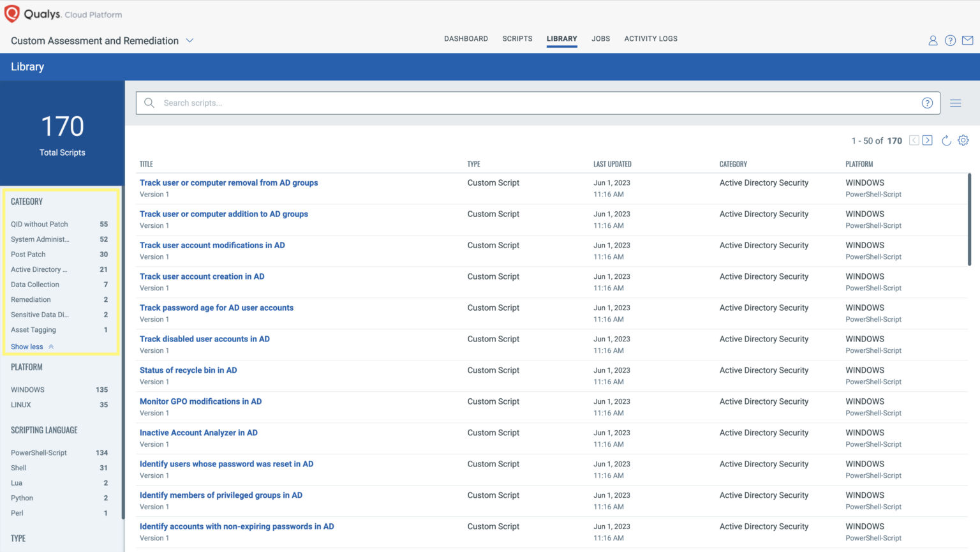The width and height of the screenshot is (980, 552).
Task: Switch to the Jobs tab
Action: (600, 38)
